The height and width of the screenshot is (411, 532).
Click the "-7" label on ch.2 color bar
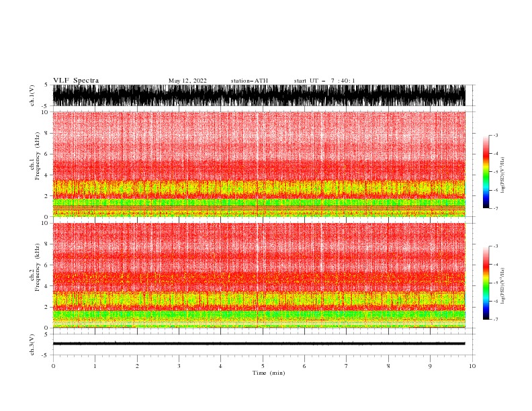[x=495, y=320]
